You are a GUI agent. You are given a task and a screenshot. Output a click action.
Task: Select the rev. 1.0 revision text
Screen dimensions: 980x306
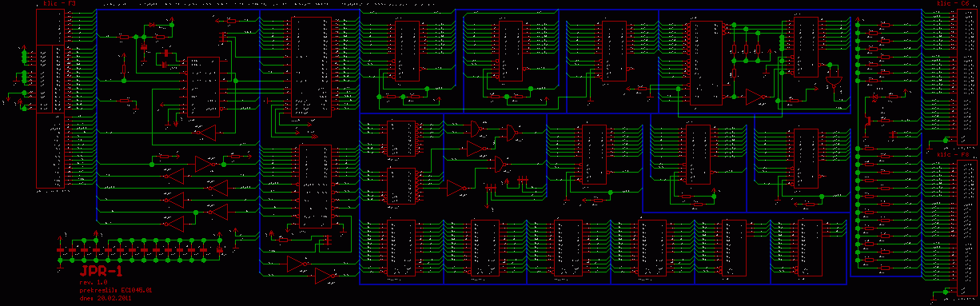coord(93,283)
